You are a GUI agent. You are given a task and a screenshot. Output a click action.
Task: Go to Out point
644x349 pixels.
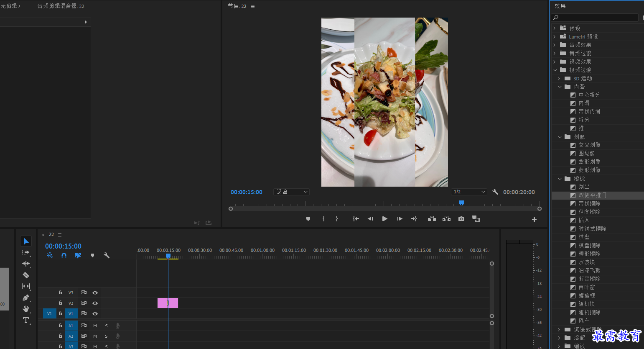point(414,219)
